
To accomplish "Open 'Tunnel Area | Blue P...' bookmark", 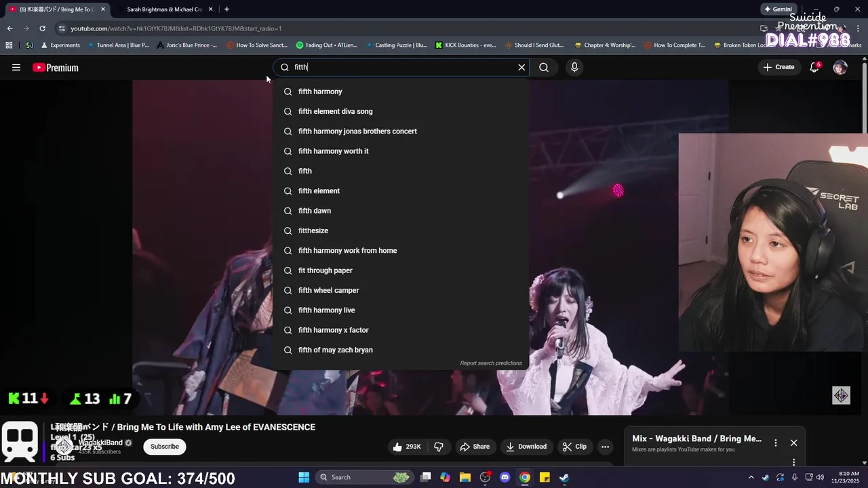I will 118,45.
